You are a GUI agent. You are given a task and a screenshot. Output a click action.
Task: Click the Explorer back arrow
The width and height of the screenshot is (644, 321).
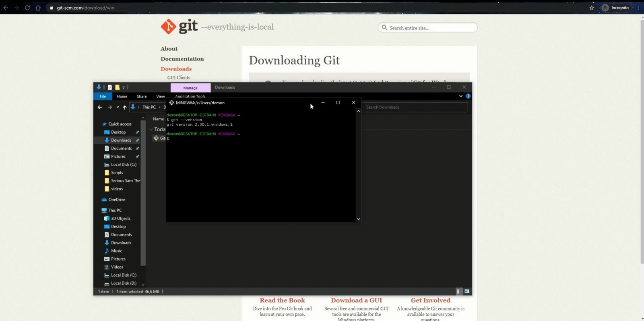100,107
